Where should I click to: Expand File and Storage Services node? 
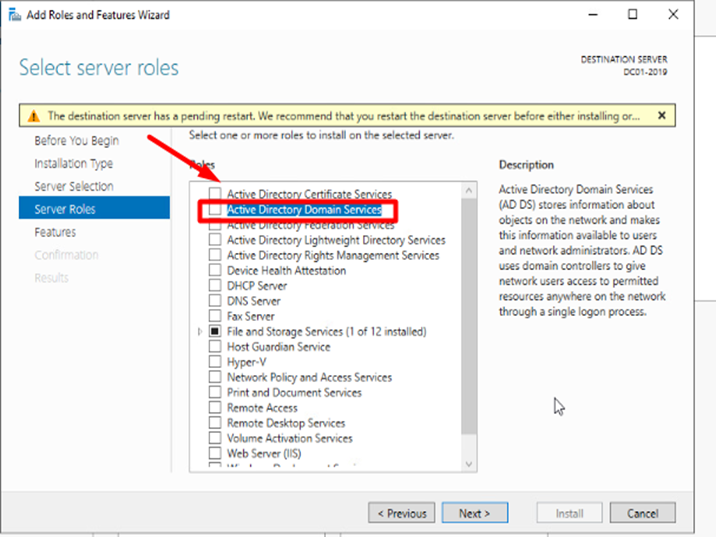(x=201, y=332)
